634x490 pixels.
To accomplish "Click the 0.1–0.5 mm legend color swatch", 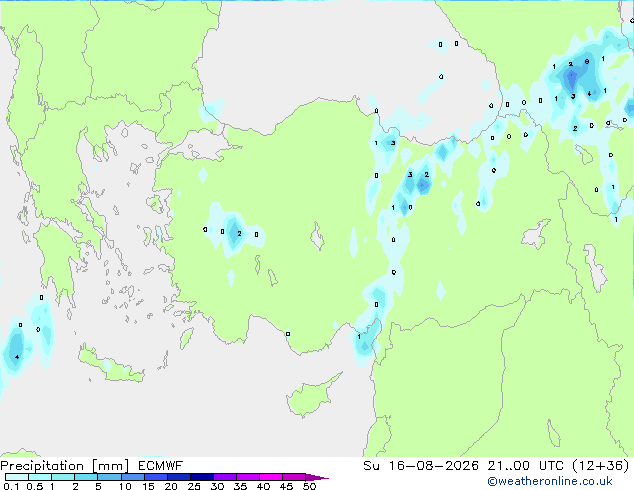I will tap(17, 477).
